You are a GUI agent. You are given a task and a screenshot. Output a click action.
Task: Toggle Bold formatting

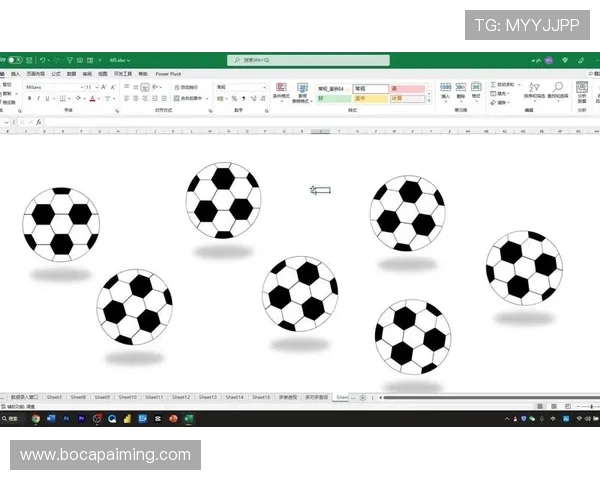point(29,98)
